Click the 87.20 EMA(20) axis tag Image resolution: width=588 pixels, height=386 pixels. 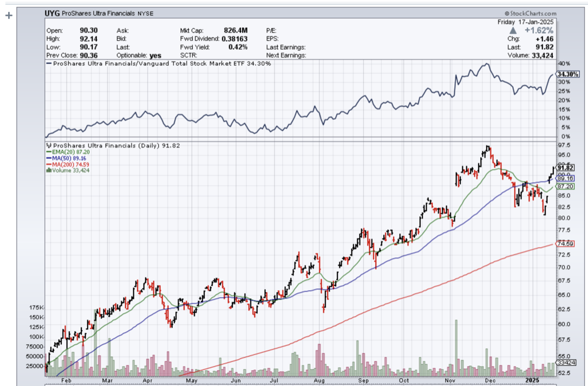point(565,186)
